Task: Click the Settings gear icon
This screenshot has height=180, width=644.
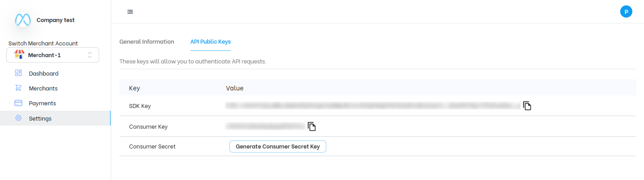Action: click(18, 118)
